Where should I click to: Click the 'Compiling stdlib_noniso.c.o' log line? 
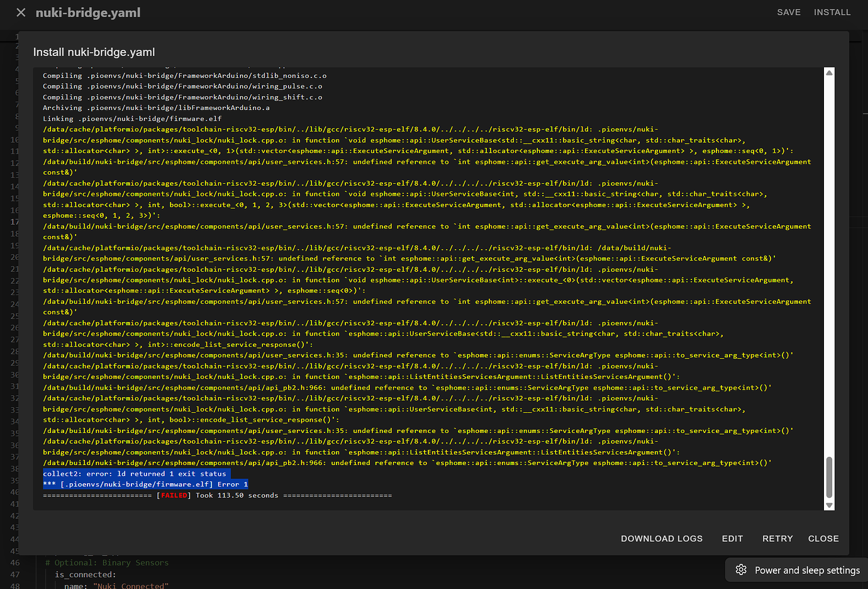(185, 76)
